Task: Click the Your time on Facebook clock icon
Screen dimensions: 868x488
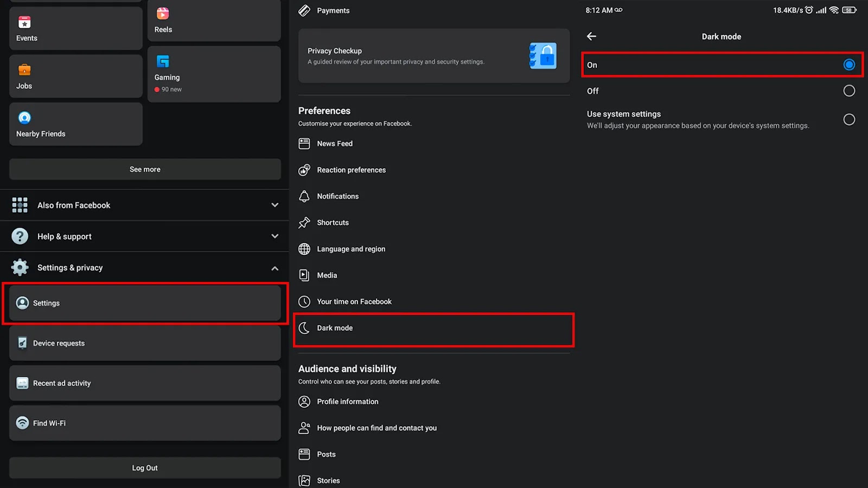Action: point(304,301)
